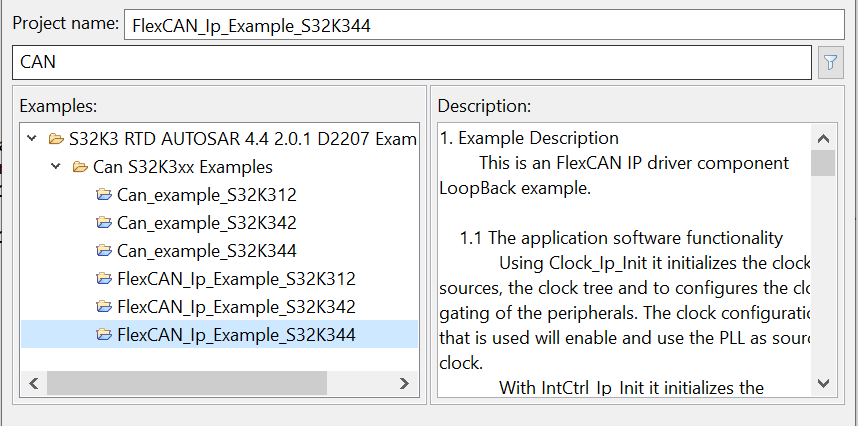
Task: Collapse the S32K3 RTD AUTOSAR tree node
Action: [32, 139]
